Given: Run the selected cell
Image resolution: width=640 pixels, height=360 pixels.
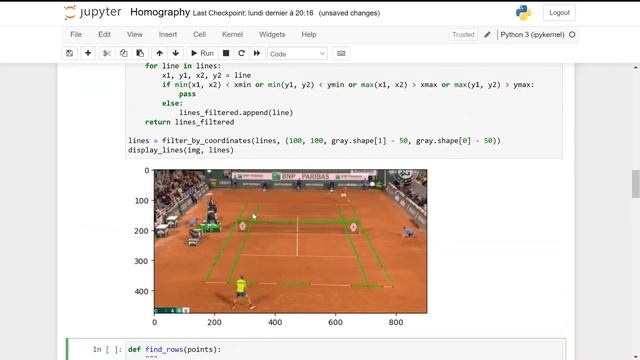Looking at the screenshot, I should pyautogui.click(x=202, y=53).
